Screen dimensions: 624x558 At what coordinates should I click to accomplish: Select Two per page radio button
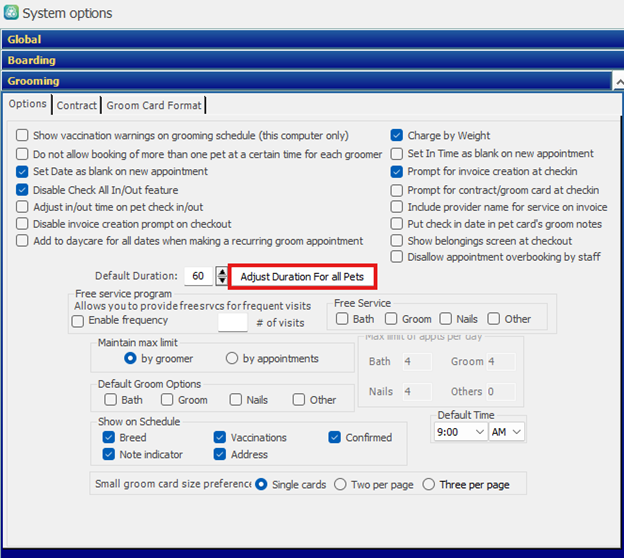coord(340,484)
